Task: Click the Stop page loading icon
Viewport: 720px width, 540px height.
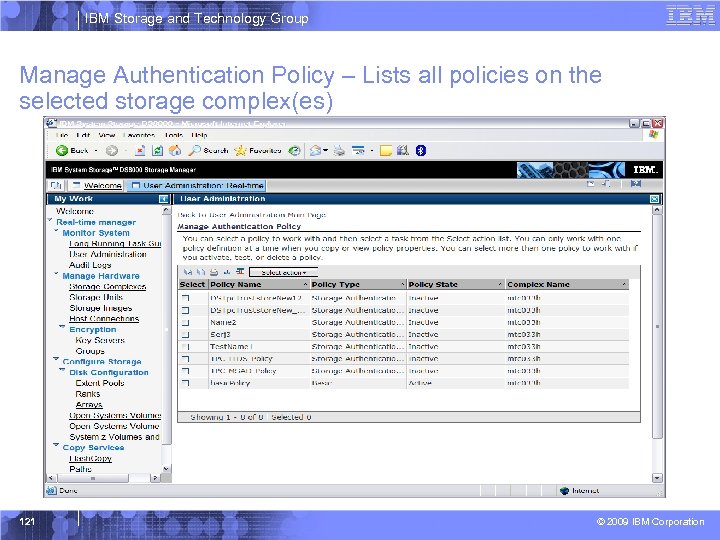Action: point(141,151)
